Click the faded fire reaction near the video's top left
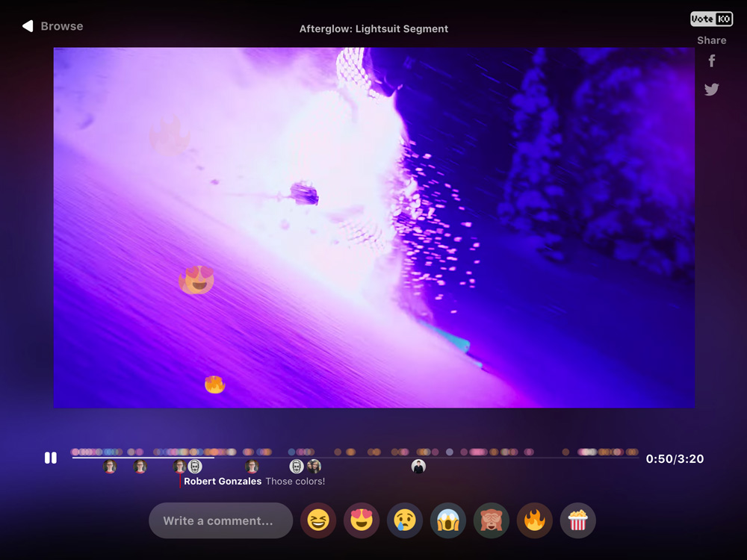 click(170, 136)
